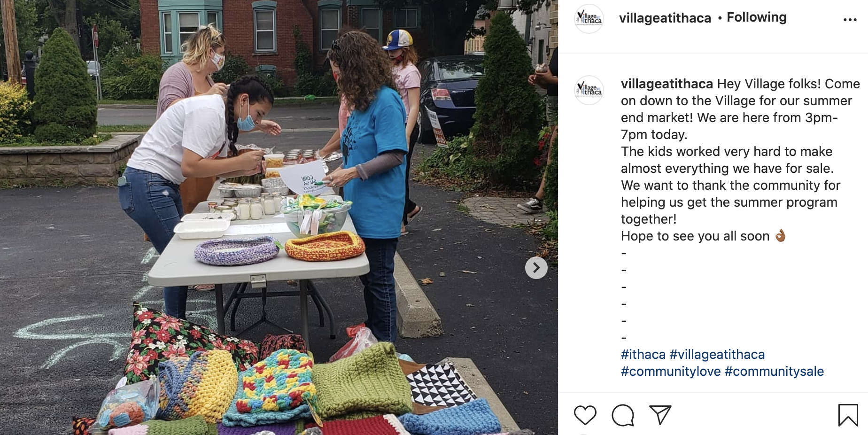
Task: Toggle the Following button
Action: 756,17
